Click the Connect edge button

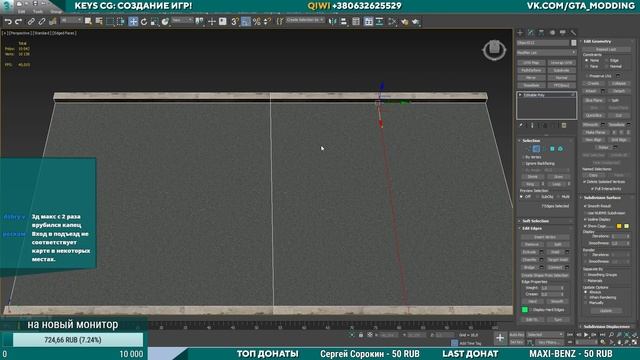coord(555,267)
